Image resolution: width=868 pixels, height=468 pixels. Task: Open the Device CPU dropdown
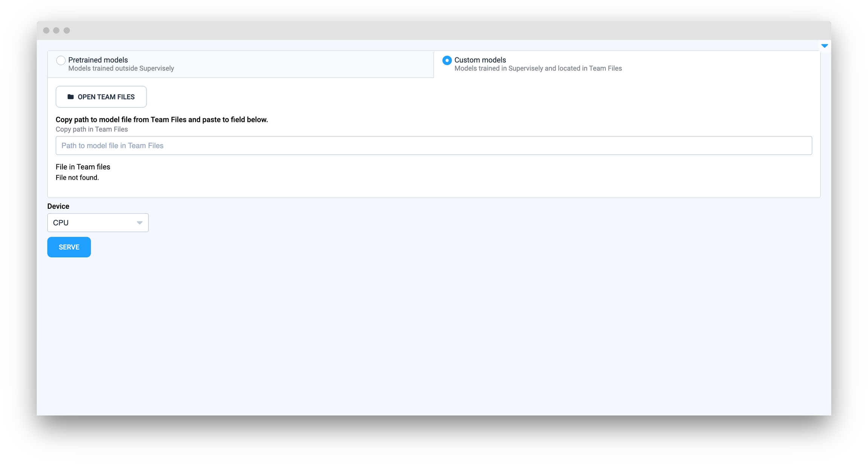click(98, 223)
